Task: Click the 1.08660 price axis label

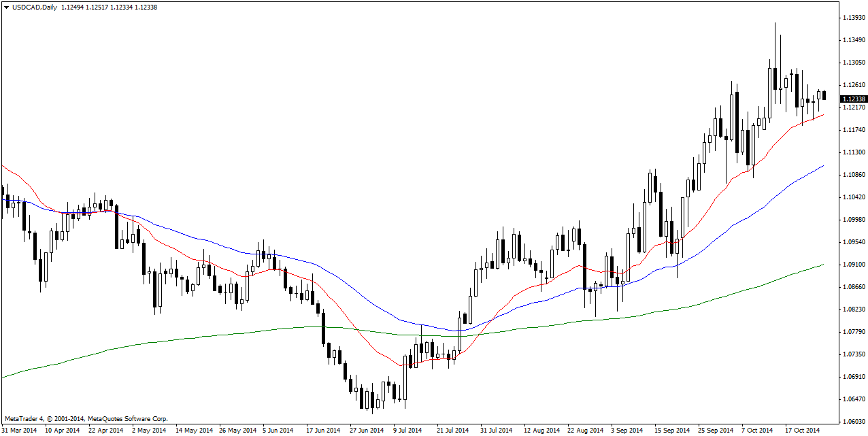Action: click(x=854, y=287)
